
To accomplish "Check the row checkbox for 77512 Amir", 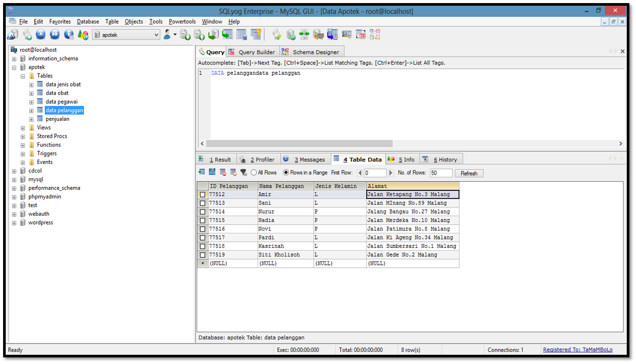I will tap(202, 194).
